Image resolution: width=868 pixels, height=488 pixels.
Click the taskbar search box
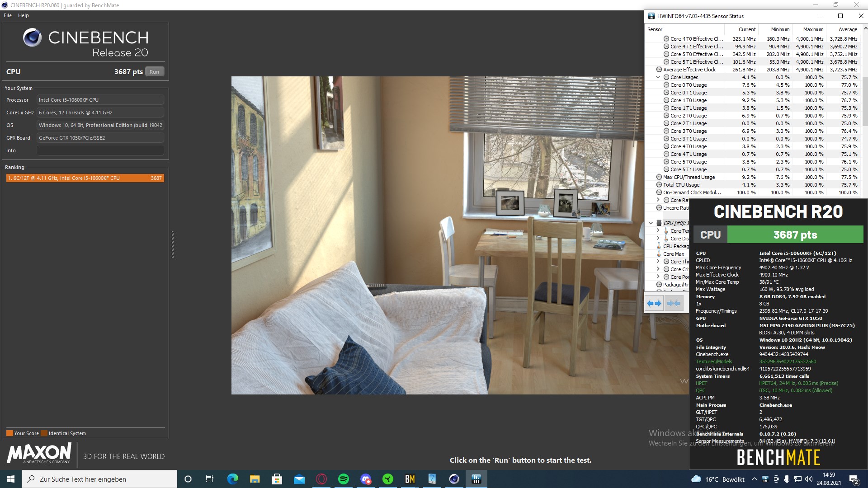tap(99, 479)
